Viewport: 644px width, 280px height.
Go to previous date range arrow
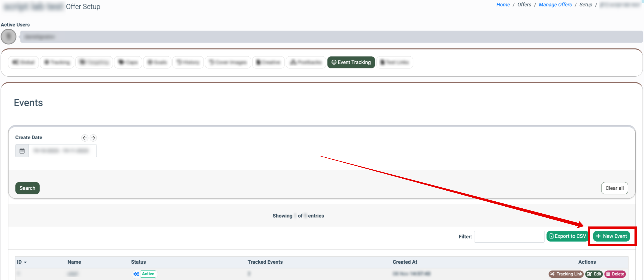[85, 138]
